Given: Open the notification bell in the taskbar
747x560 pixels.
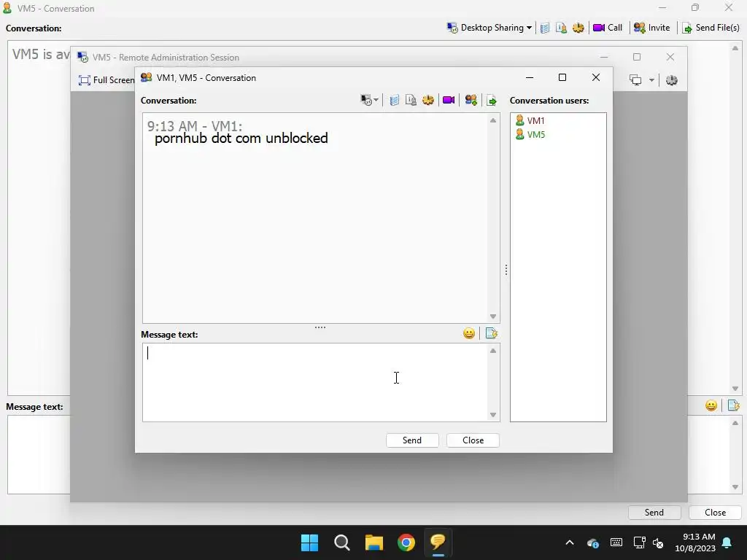Looking at the screenshot, I should (x=727, y=542).
